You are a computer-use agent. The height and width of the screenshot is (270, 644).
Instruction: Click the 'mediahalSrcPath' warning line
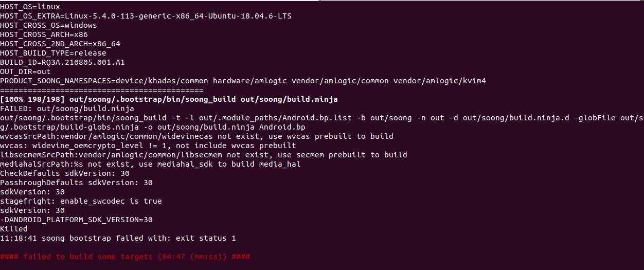150,164
